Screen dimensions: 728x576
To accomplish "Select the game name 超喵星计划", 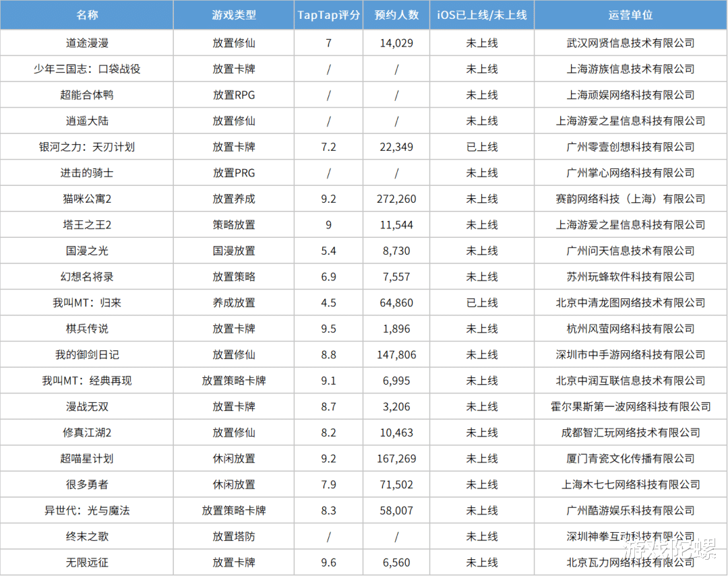I will (x=87, y=459).
